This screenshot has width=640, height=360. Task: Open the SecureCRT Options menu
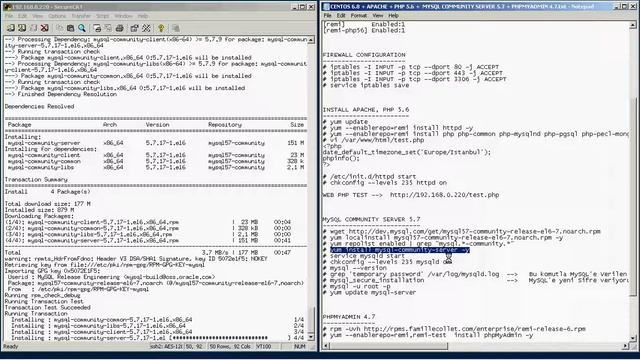[x=57, y=16]
